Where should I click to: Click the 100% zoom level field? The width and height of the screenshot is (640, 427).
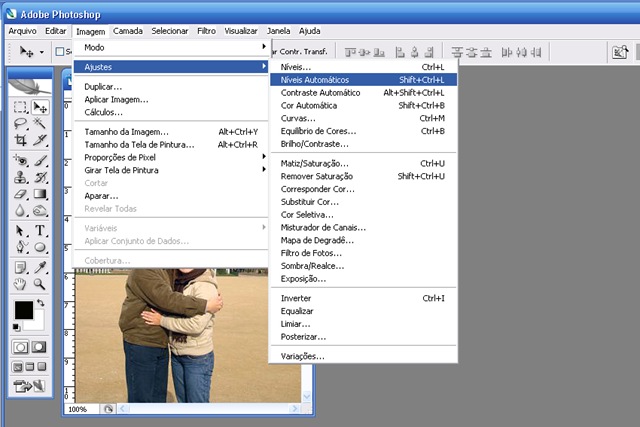[81, 409]
